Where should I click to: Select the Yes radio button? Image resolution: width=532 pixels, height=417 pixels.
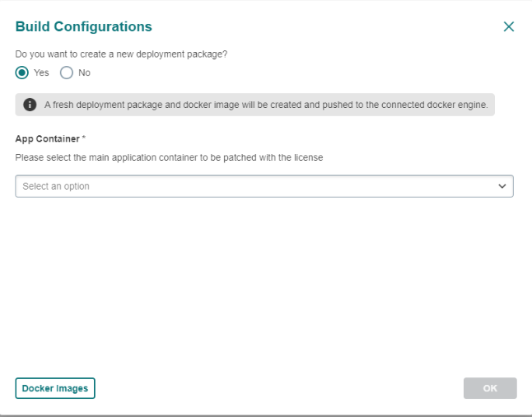(22, 73)
